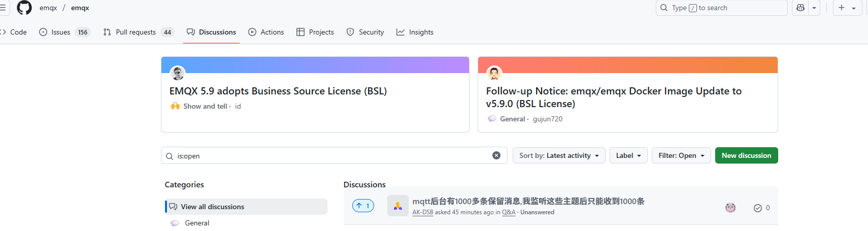868x231 pixels.
Task: Clear the is:open search filter
Action: 496,155
